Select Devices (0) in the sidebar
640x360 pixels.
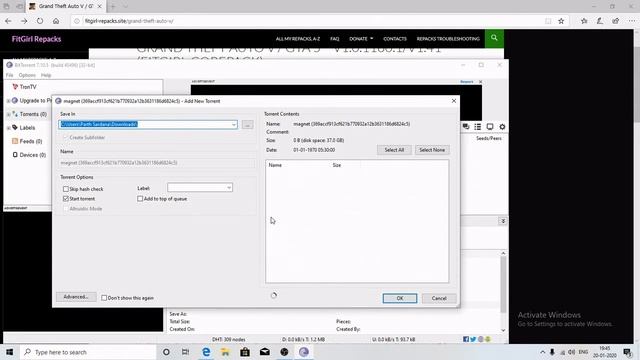(32, 155)
